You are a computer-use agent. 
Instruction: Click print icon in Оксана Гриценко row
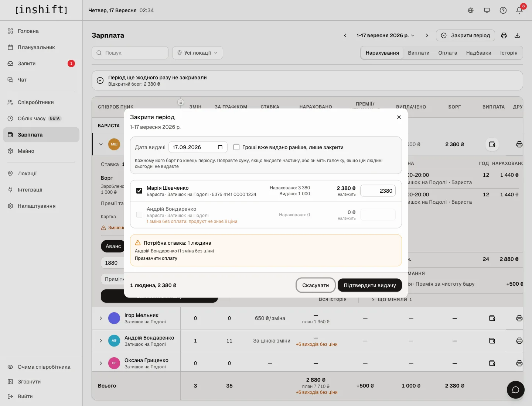(x=519, y=363)
